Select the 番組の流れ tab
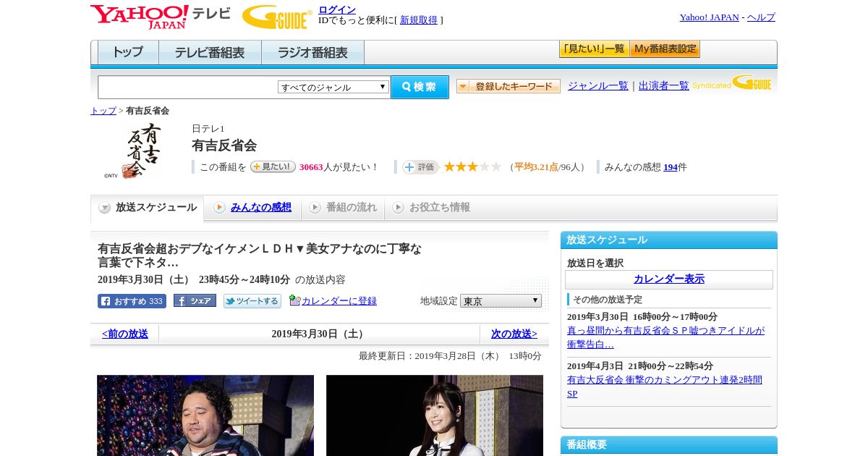 point(343,208)
